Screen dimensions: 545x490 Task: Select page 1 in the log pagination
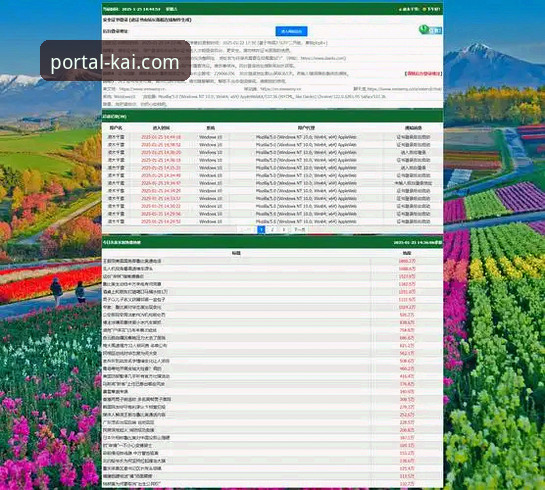261,230
